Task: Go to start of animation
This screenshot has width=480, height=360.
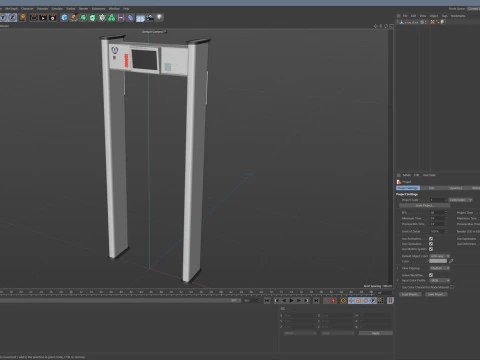Action: click(267, 301)
